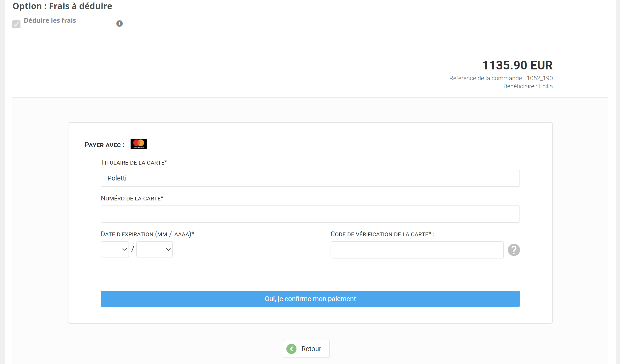Click the Code de vérification label

382,234
